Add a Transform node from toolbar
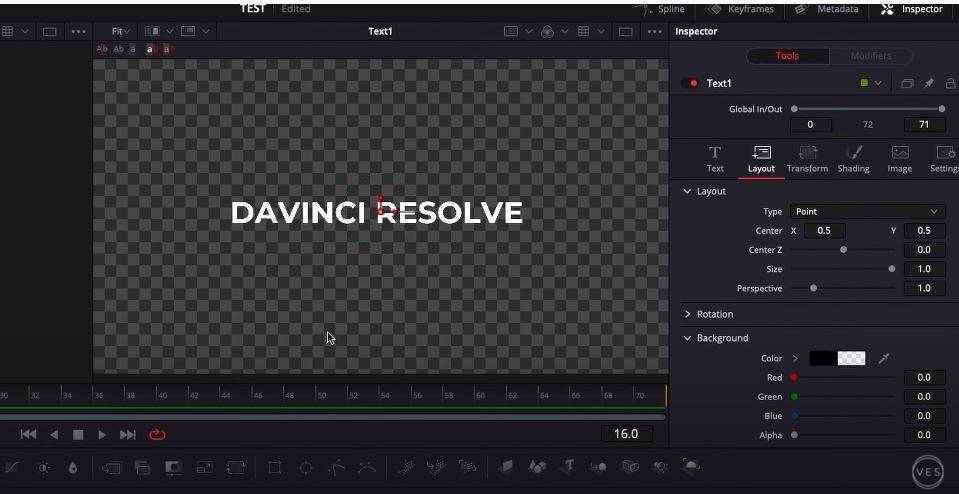This screenshot has width=959, height=494. (x=235, y=468)
